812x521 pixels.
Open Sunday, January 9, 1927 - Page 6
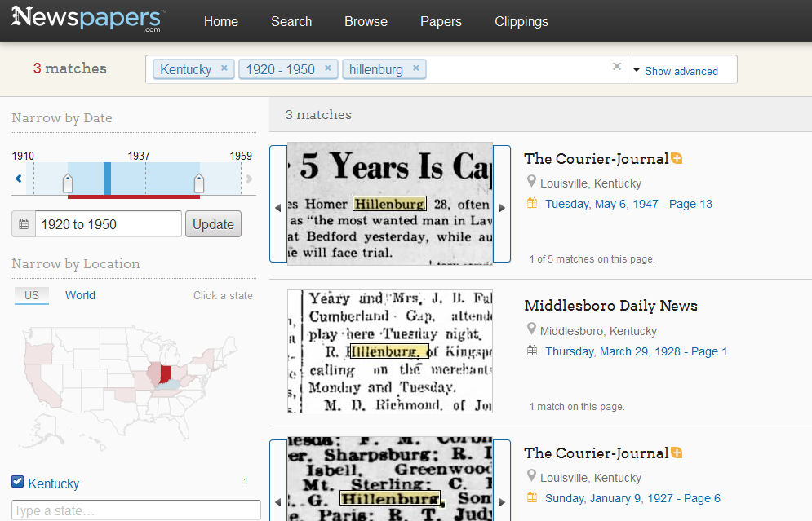point(632,498)
